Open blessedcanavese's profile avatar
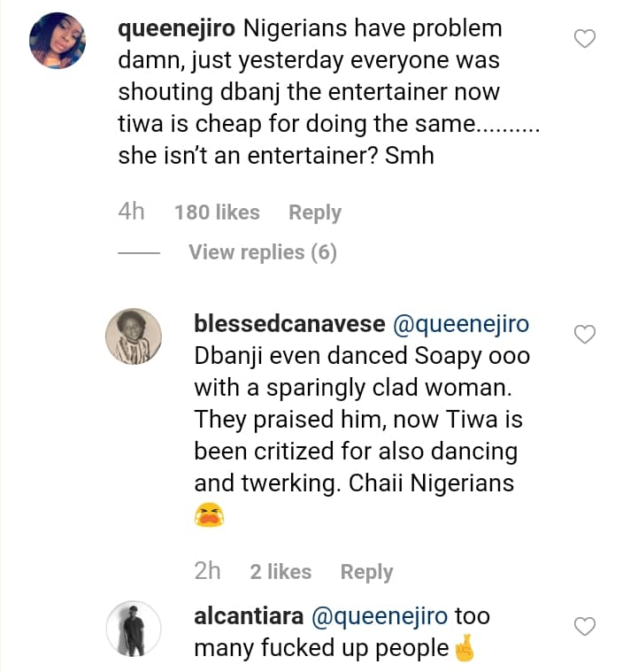The height and width of the screenshot is (672, 638). pos(134,336)
